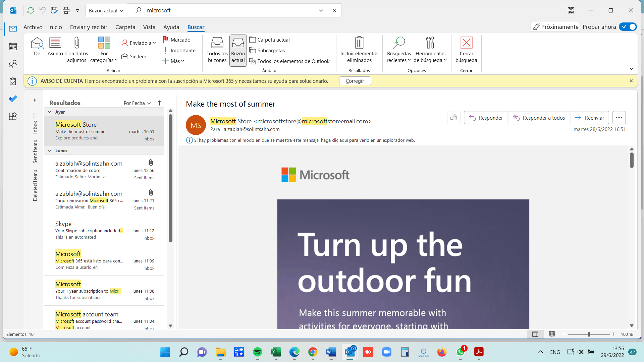
Task: Select Todos los buzones scope icon
Action: click(217, 43)
